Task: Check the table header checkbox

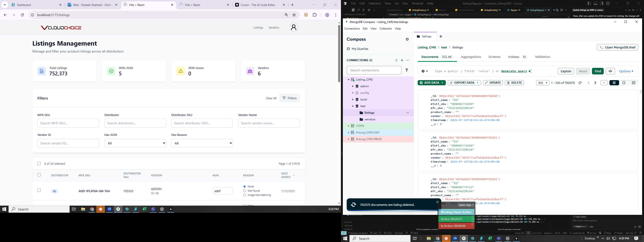Action: click(x=39, y=175)
